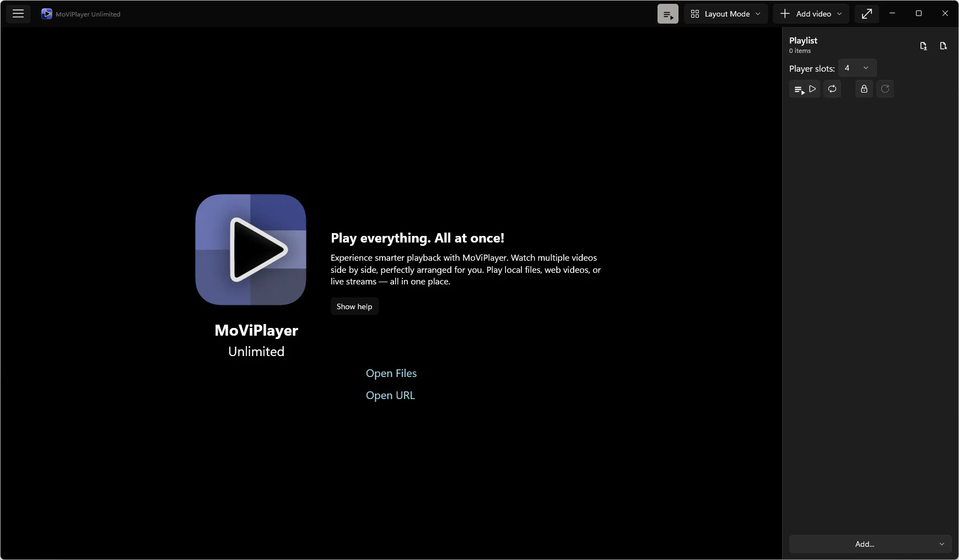The width and height of the screenshot is (959, 560).
Task: Click the 'Play everything. All at once!' heading
Action: (x=417, y=238)
